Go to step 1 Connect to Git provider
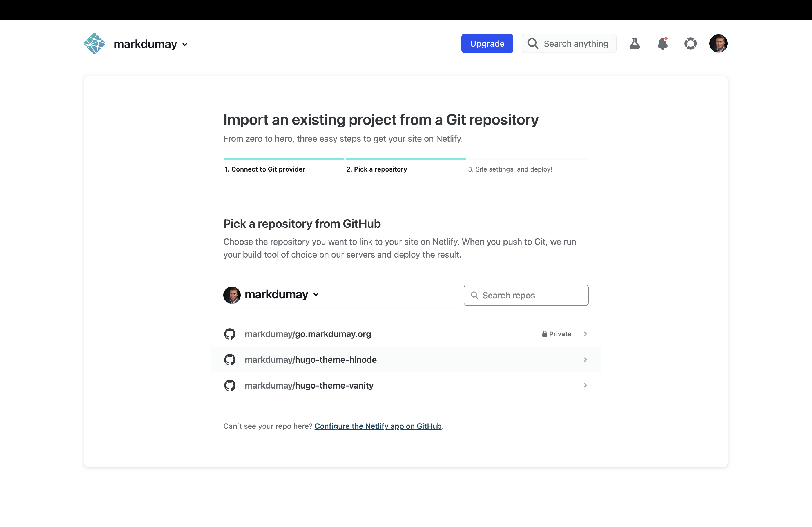The height and width of the screenshot is (527, 812). coord(265,169)
